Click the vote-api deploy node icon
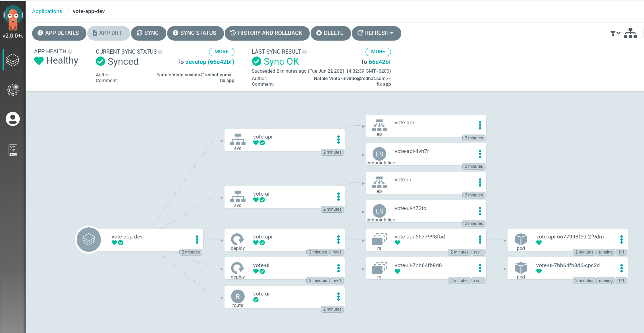The width and height of the screenshot is (644, 333). tap(238, 239)
